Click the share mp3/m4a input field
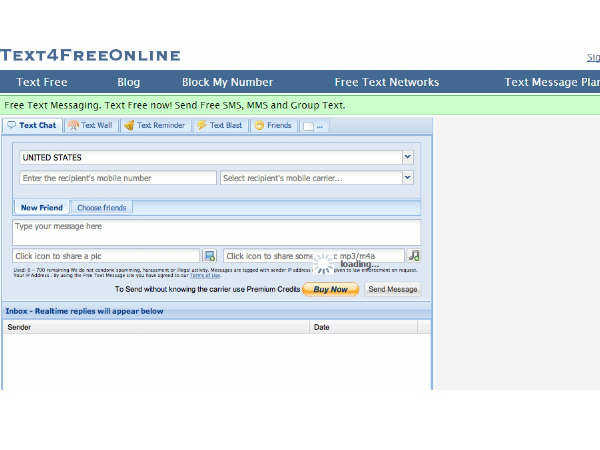 [314, 256]
